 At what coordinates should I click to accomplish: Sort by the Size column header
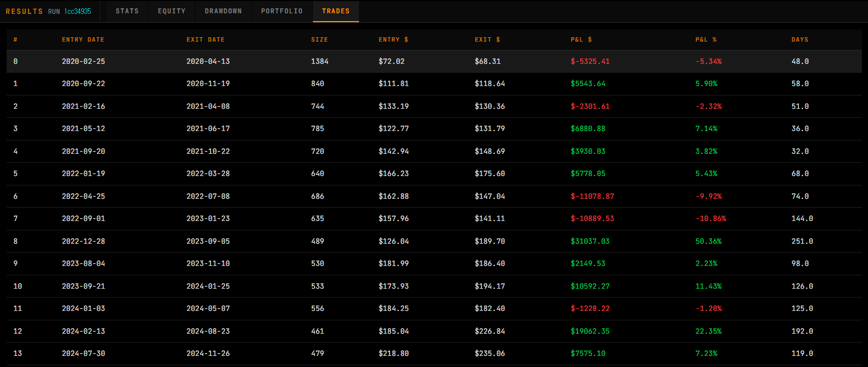320,40
